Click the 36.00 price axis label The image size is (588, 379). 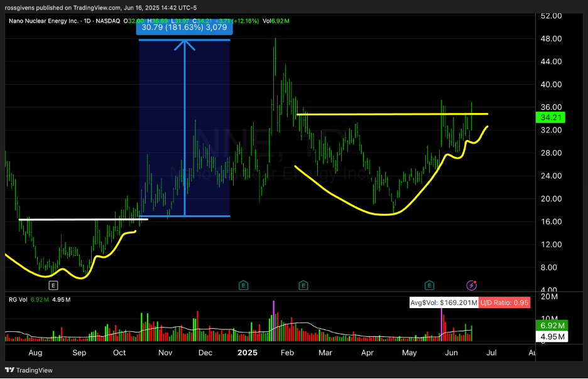click(551, 107)
